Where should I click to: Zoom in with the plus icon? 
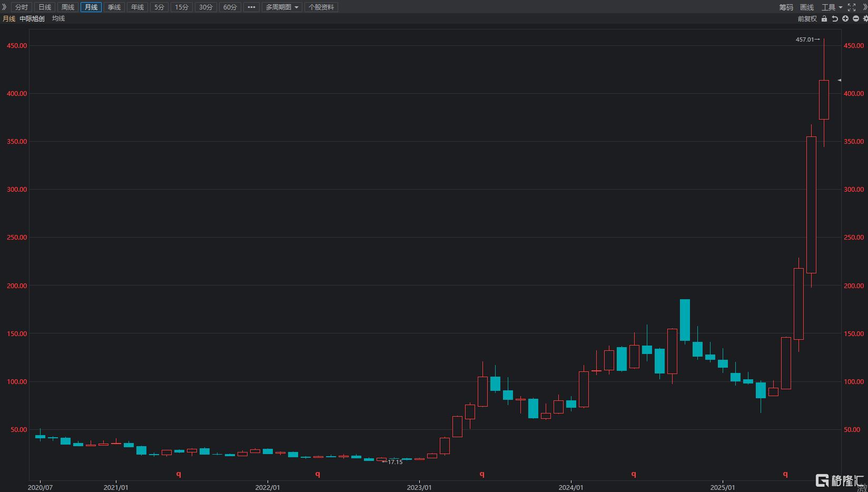845,18
